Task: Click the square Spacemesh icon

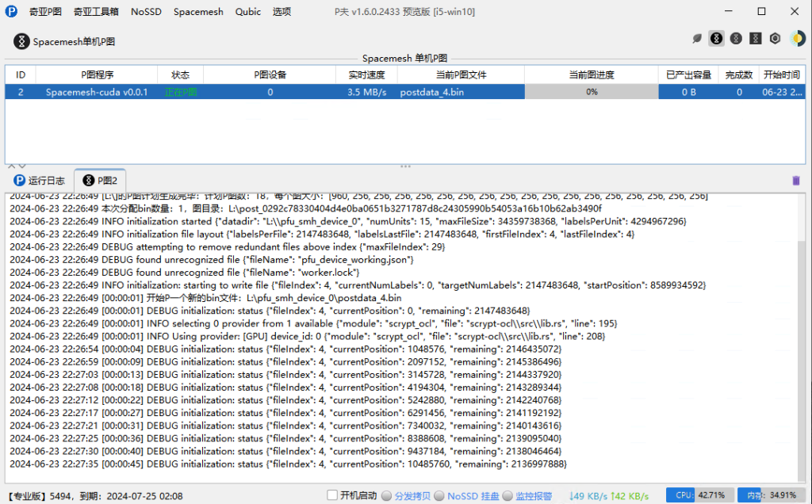Action: click(756, 38)
